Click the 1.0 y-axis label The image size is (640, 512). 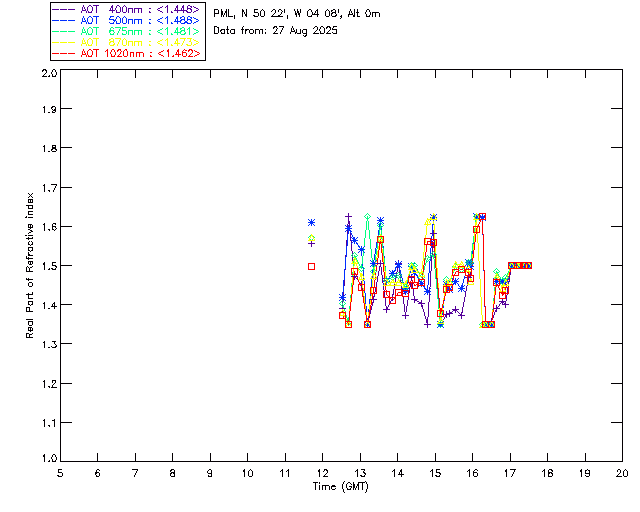point(49,458)
